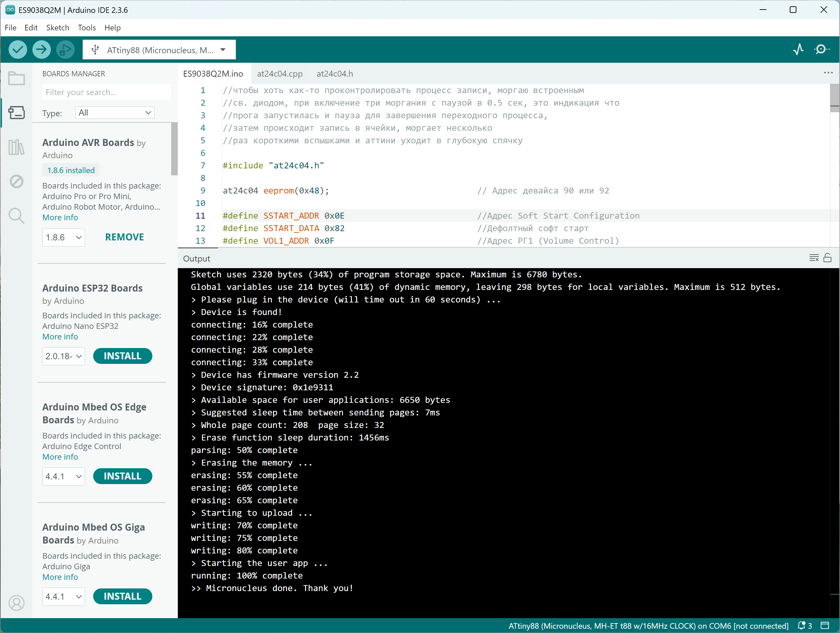840x633 pixels.
Task: Open More info for Mbed OS Edge Boards
Action: (x=60, y=457)
